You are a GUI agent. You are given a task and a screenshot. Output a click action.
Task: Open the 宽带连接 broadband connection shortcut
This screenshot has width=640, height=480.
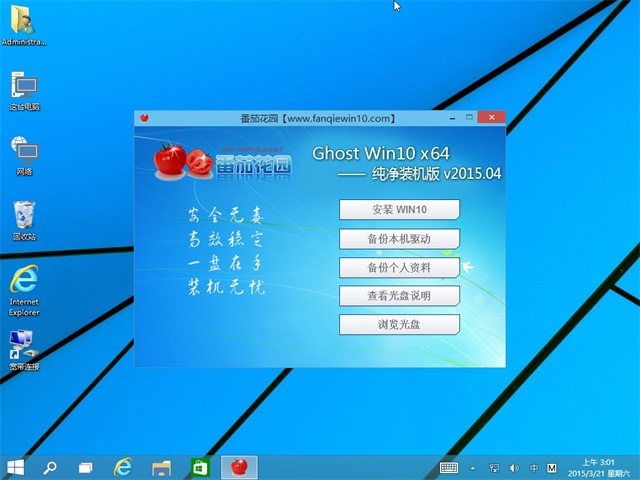tap(24, 350)
